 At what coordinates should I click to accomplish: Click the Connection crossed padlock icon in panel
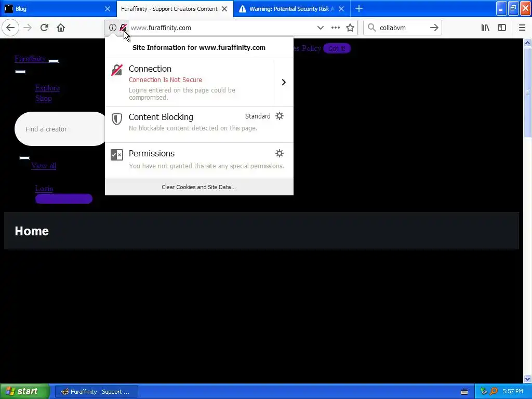(117, 70)
